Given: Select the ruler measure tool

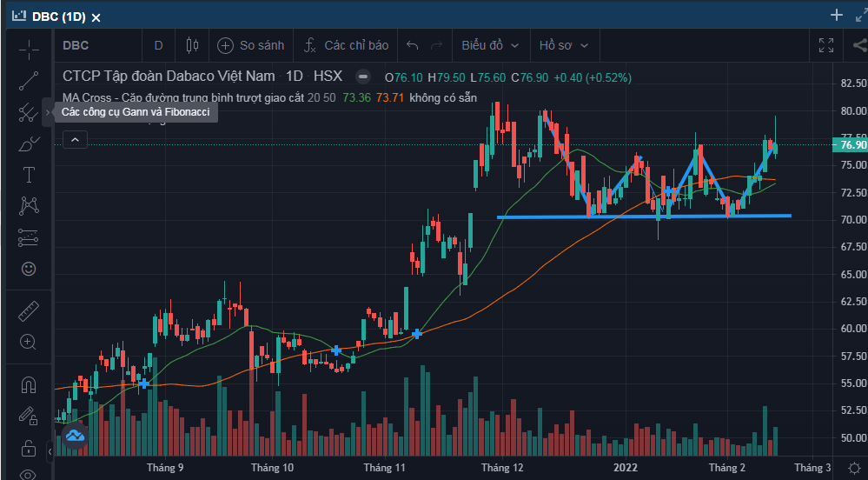Looking at the screenshot, I should tap(29, 310).
